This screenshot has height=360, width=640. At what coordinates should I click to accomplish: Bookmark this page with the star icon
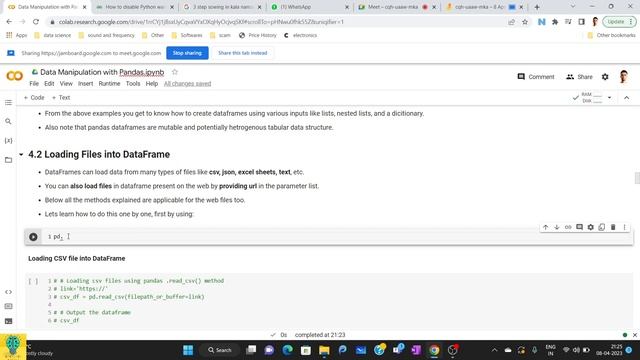pyautogui.click(x=525, y=22)
